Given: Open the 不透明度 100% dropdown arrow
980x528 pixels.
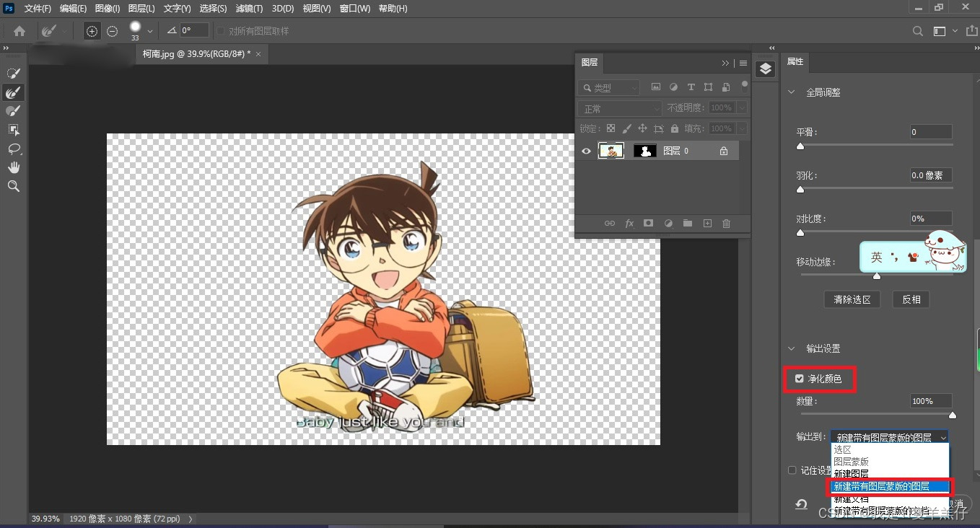Looking at the screenshot, I should 741,107.
